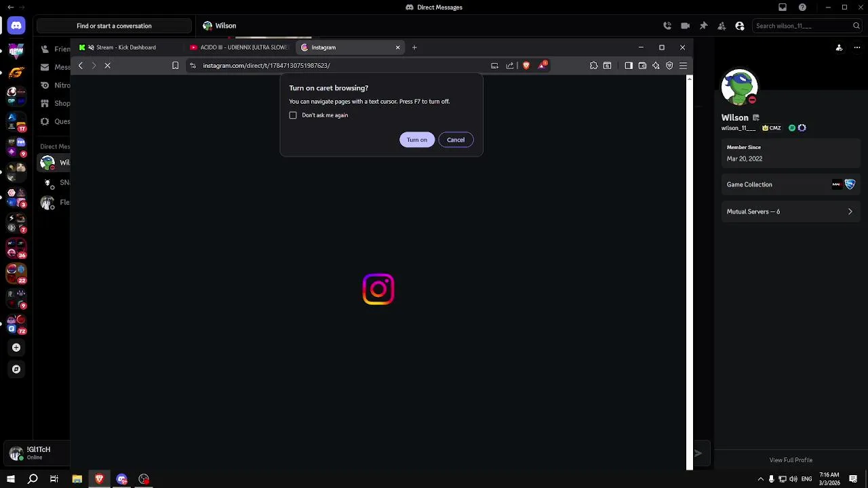
Task: Open the Windows Start menu
Action: click(11, 479)
